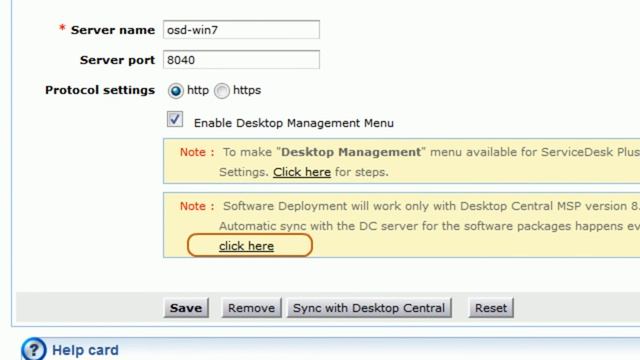Open the 'Click here' for steps link
Viewport: 640px width, 360px height.
coord(302,172)
